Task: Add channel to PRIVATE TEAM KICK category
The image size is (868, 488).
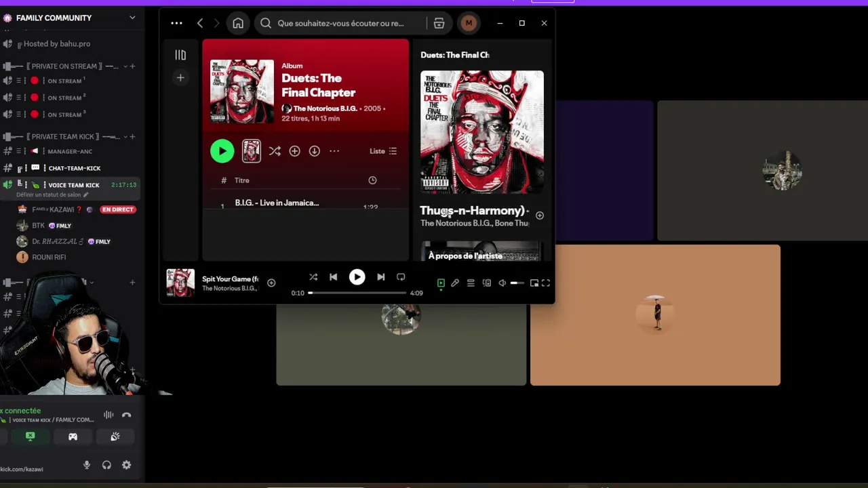Action: coord(132,137)
